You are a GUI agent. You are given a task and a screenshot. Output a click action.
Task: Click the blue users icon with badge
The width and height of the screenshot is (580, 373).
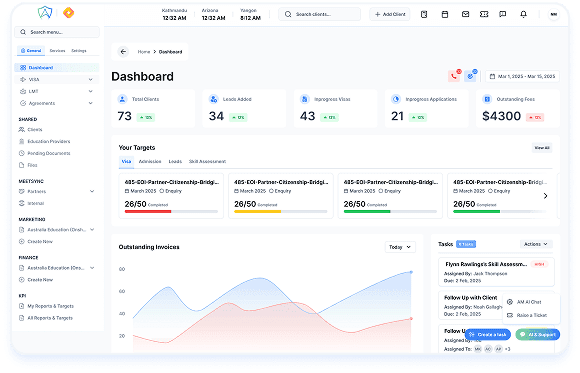point(471,76)
